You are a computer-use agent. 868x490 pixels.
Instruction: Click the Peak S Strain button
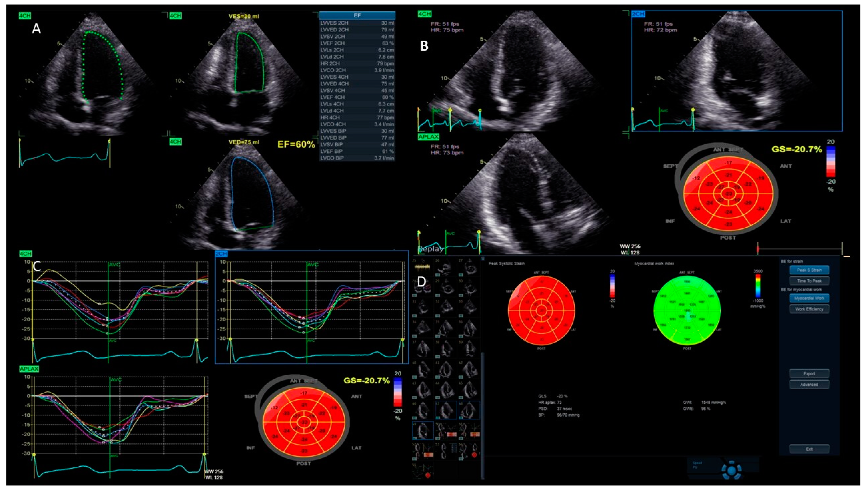click(x=809, y=270)
